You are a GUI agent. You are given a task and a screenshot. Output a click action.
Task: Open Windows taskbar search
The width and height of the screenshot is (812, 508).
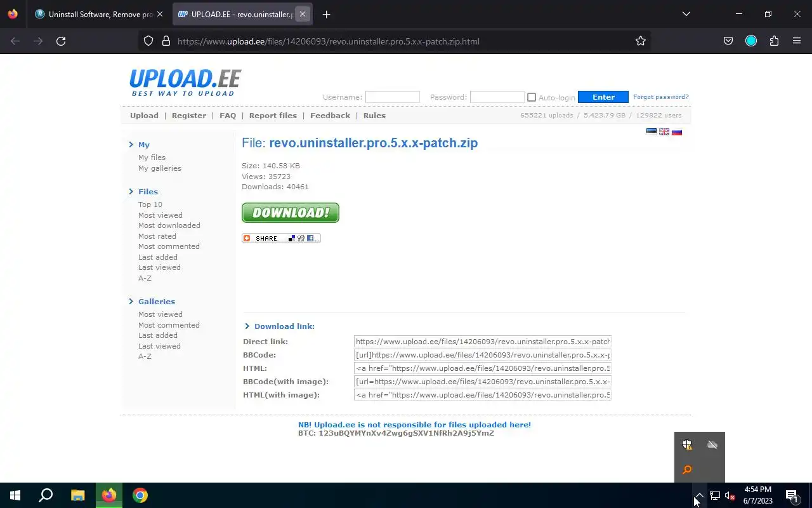46,495
